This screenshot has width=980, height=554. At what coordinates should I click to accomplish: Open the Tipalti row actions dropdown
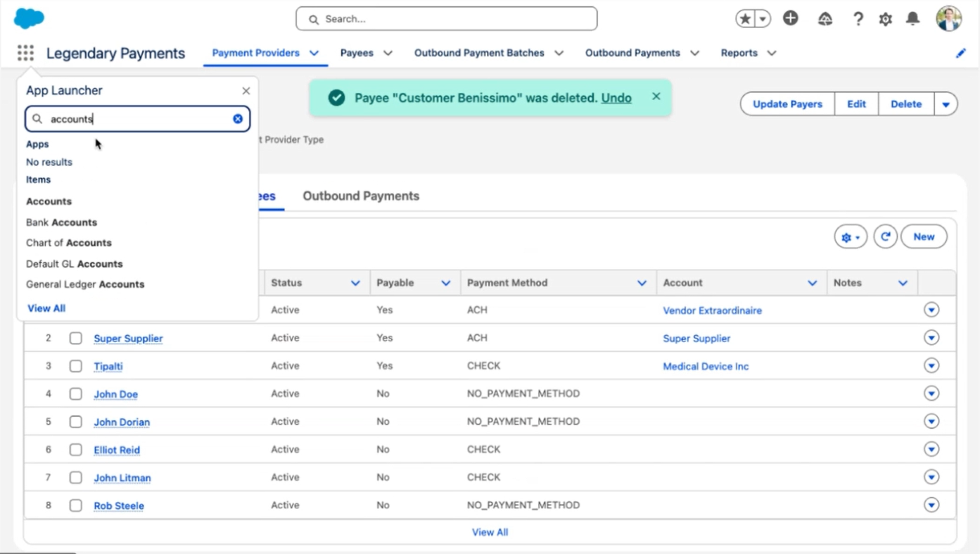coord(931,366)
